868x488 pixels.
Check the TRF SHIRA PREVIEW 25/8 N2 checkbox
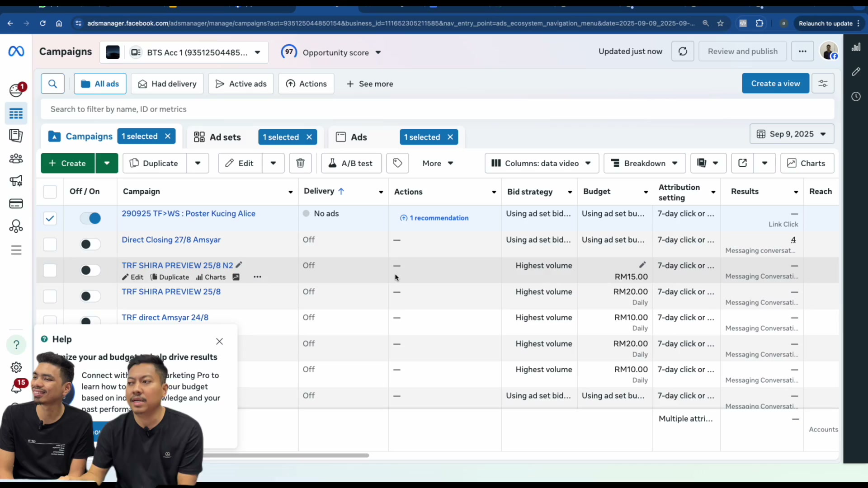[50, 270]
